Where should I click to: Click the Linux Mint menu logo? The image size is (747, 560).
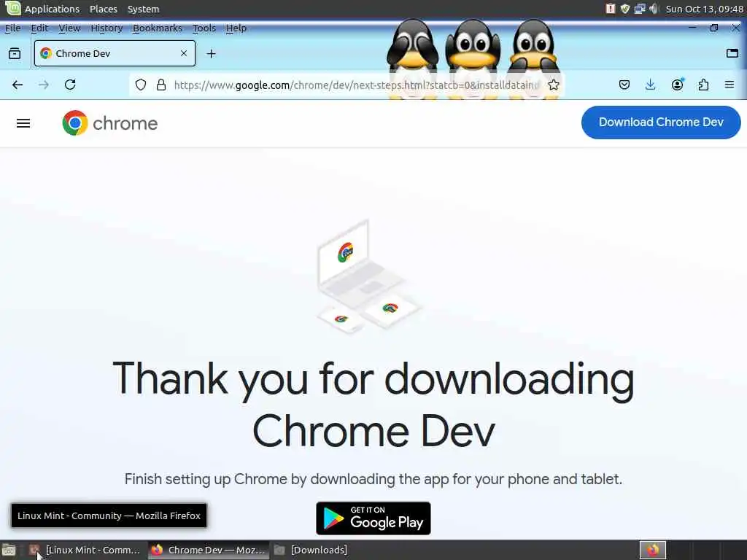(12, 8)
